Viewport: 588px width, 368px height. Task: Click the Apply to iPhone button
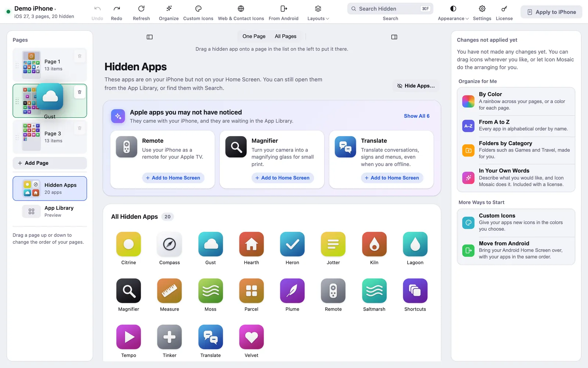[x=551, y=12]
